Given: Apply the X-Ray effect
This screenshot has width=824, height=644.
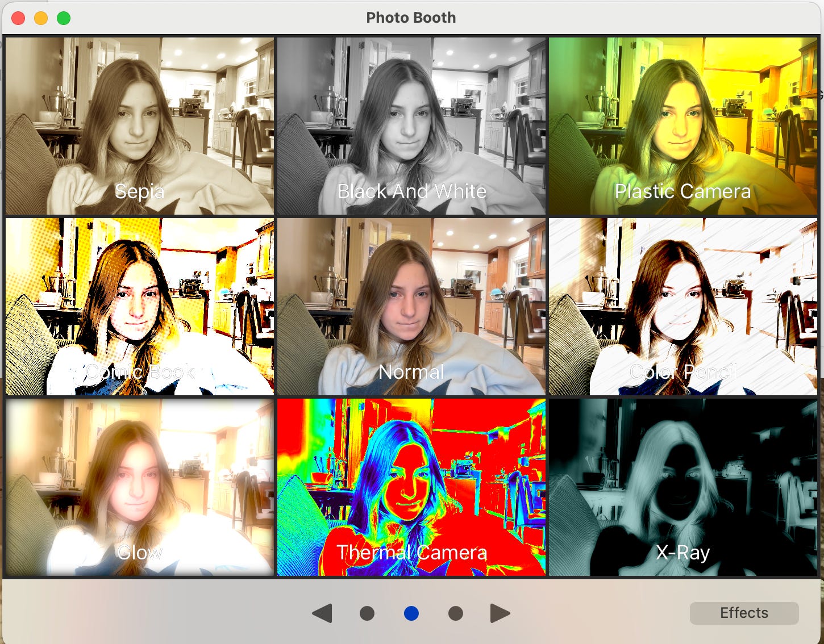Looking at the screenshot, I should click(683, 487).
